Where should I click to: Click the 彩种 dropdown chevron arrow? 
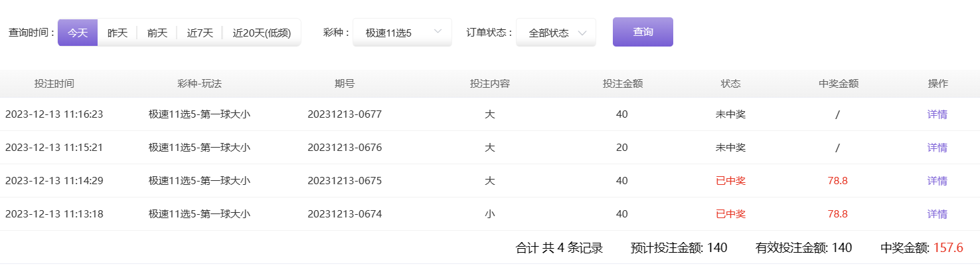click(438, 32)
